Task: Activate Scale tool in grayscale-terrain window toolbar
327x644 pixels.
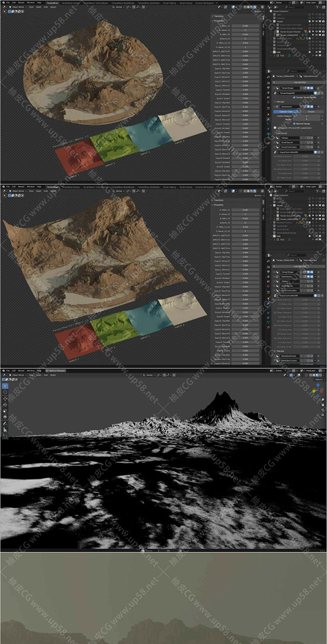Action: 5,411
